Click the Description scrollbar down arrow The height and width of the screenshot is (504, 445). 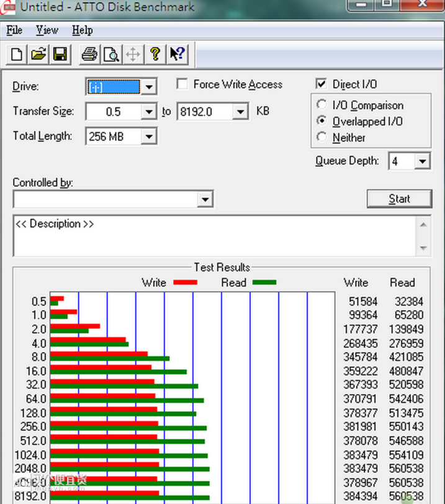pyautogui.click(x=423, y=248)
